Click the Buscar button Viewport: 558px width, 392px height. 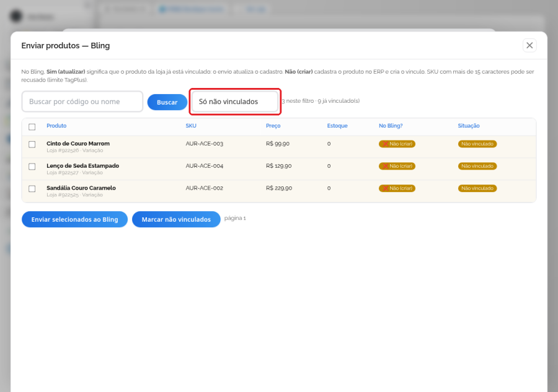[167, 102]
